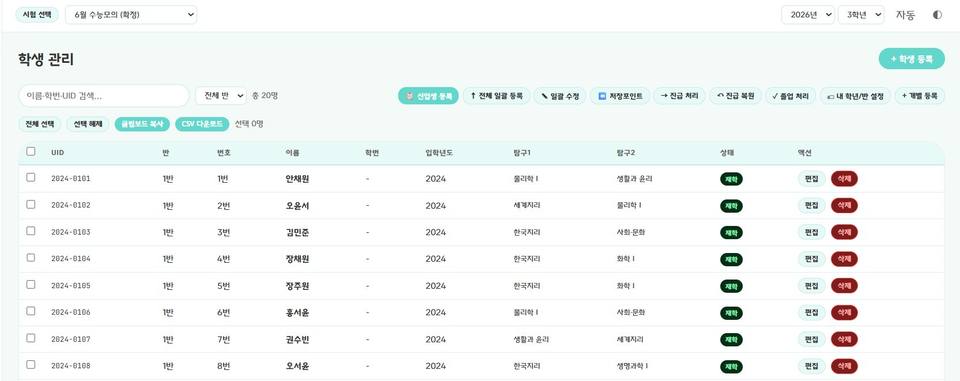960x381 pixels.
Task: Click 삭제 for 김민준
Action: pyautogui.click(x=844, y=232)
